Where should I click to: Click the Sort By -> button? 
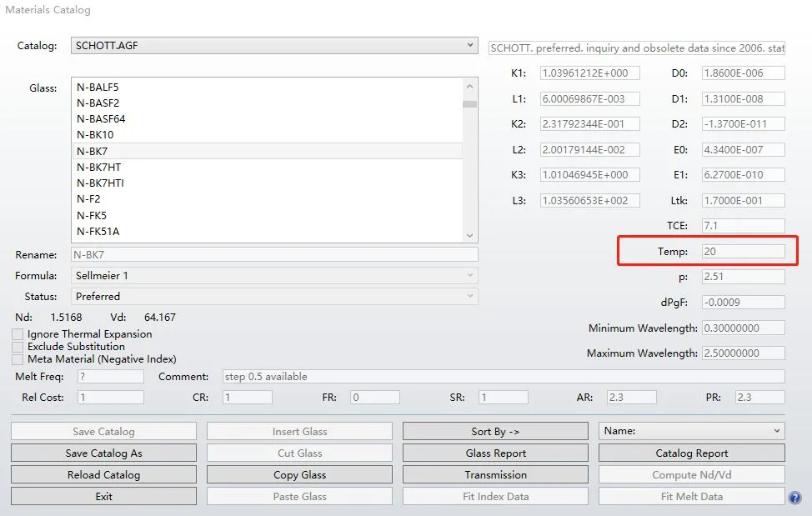[496, 432]
